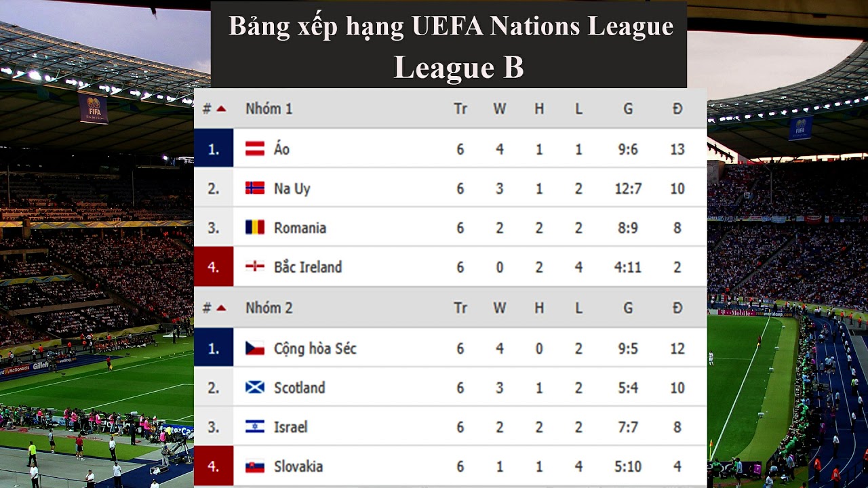868x488 pixels.
Task: Select the Bắc Ireland team name
Action: 307,267
